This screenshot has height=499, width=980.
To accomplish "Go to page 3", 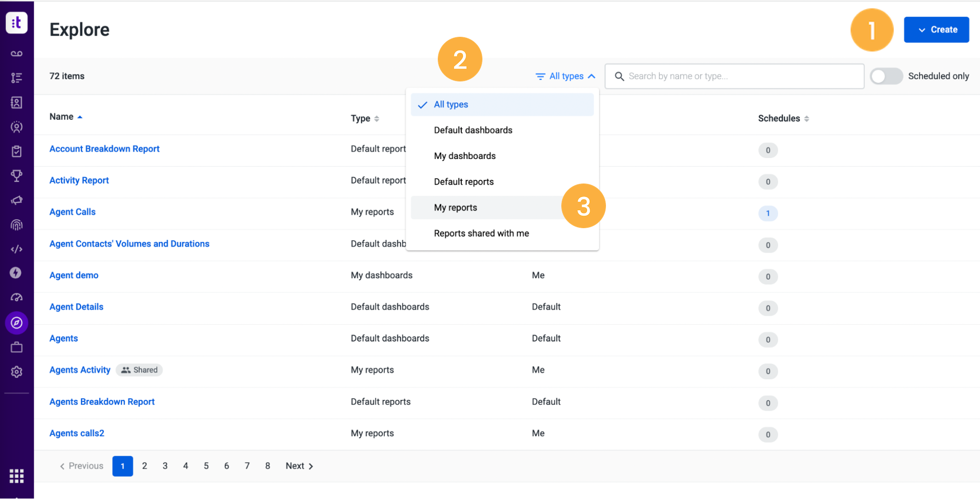I will click(x=165, y=466).
